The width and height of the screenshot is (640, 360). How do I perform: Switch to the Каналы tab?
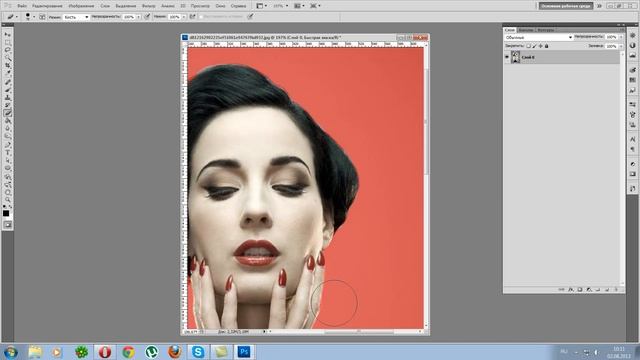525,30
